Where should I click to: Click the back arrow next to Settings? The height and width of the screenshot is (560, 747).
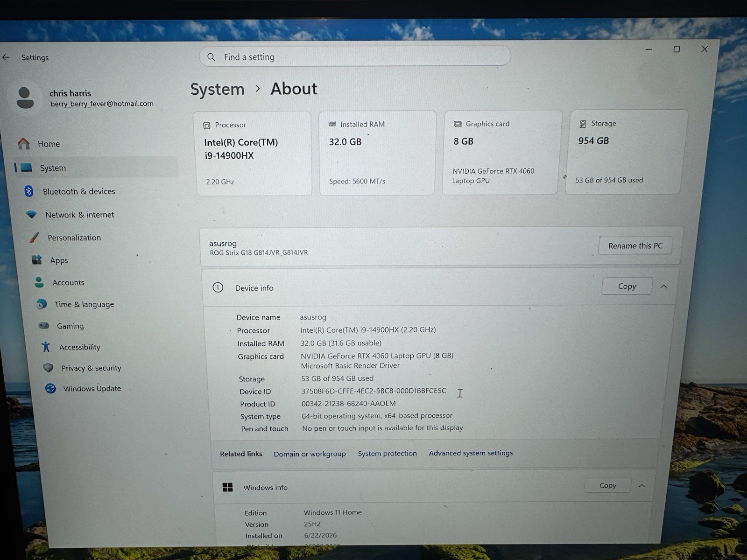tap(6, 57)
